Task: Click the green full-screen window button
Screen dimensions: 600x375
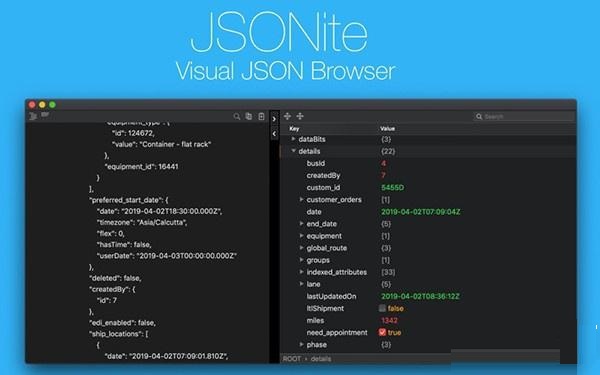Action: (x=52, y=104)
